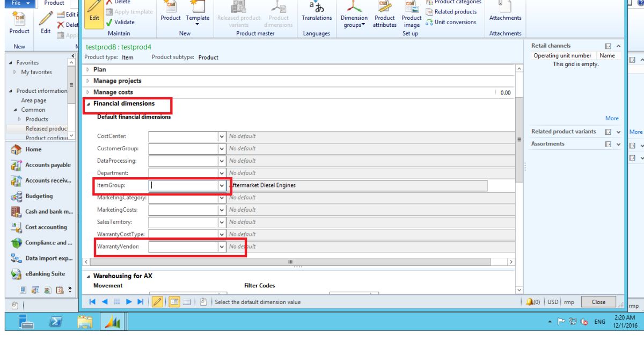Open Product image setup
The height and width of the screenshot is (362, 644).
[412, 14]
